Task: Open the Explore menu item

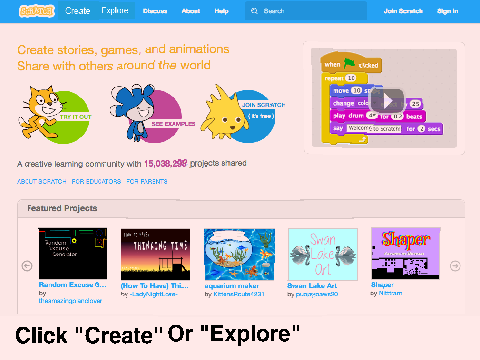Action: (115, 11)
